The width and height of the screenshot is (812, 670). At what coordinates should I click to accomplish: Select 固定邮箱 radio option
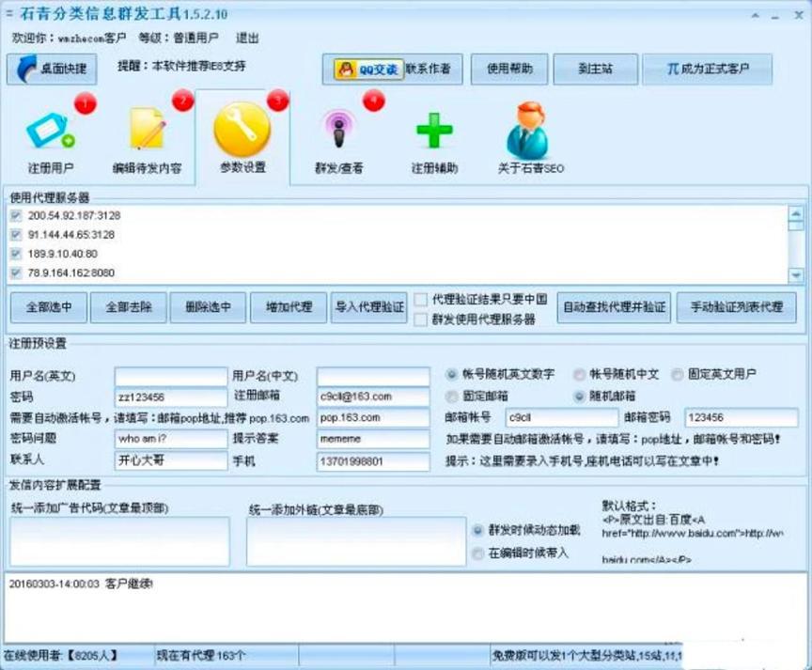tap(452, 397)
